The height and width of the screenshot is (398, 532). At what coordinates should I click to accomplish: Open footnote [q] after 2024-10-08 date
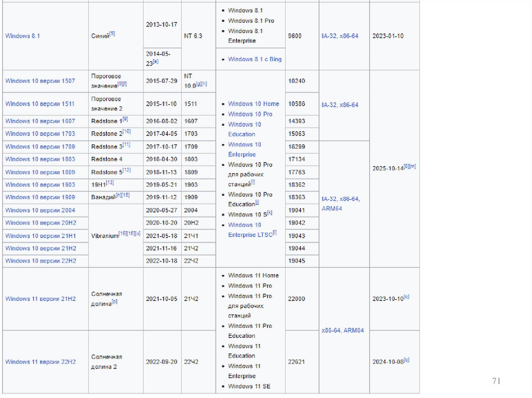pos(406,360)
